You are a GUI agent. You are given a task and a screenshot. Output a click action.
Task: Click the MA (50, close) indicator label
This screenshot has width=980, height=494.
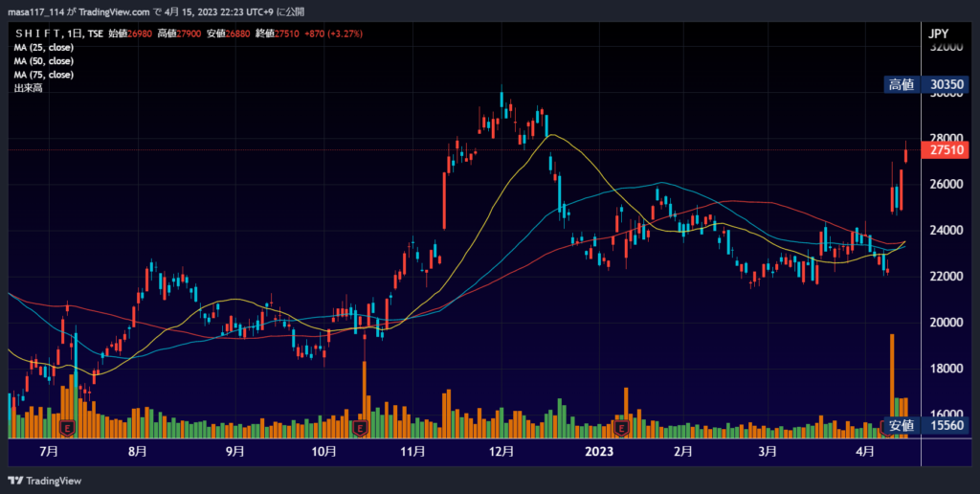[44, 61]
